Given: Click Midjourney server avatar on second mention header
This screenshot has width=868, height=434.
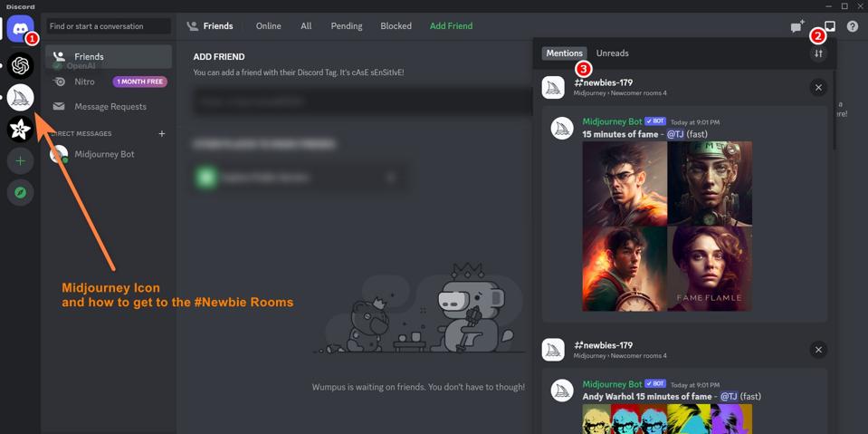Looking at the screenshot, I should tap(553, 350).
